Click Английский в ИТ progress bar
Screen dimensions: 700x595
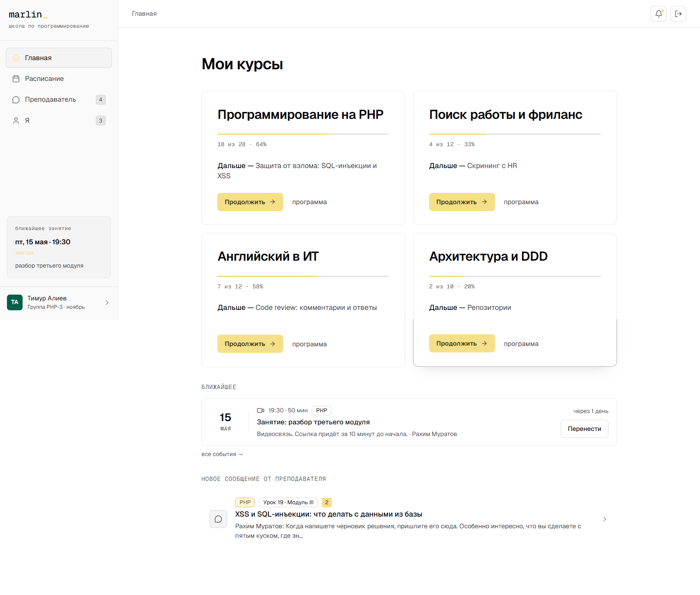[x=303, y=276]
